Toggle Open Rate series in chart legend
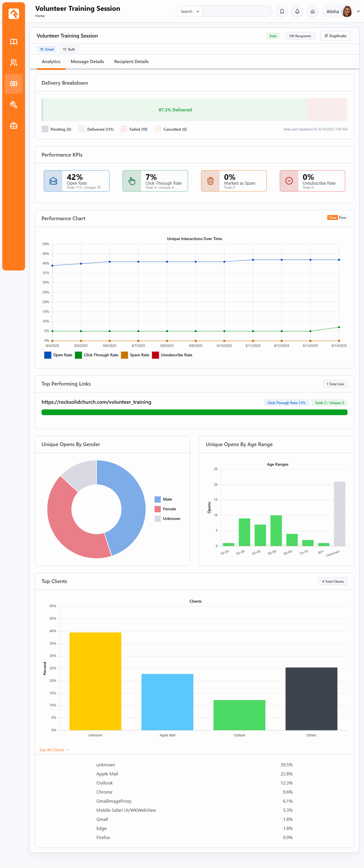 (58, 355)
